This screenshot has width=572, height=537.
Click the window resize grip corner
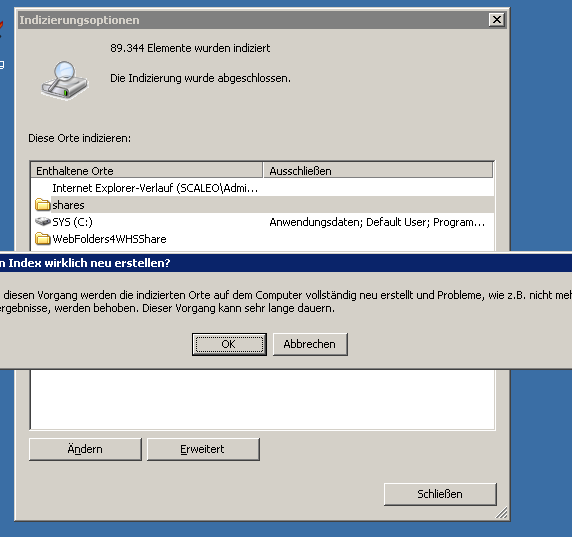(x=502, y=513)
